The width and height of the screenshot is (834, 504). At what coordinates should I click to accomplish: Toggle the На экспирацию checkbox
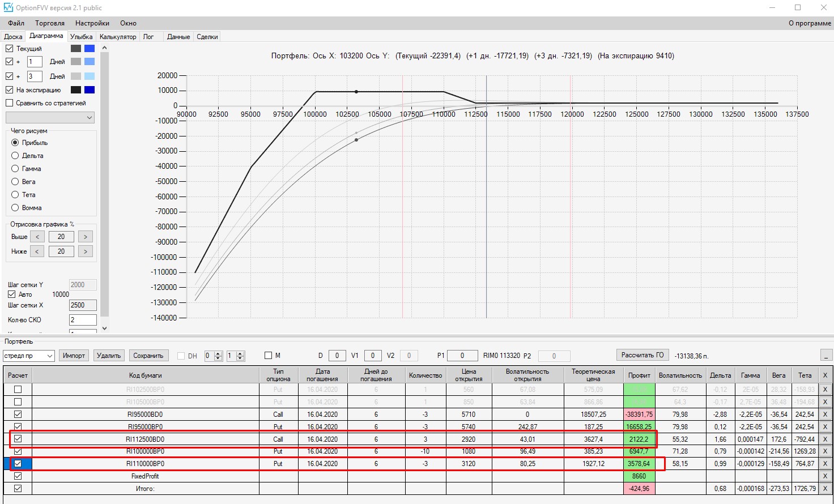click(x=9, y=90)
